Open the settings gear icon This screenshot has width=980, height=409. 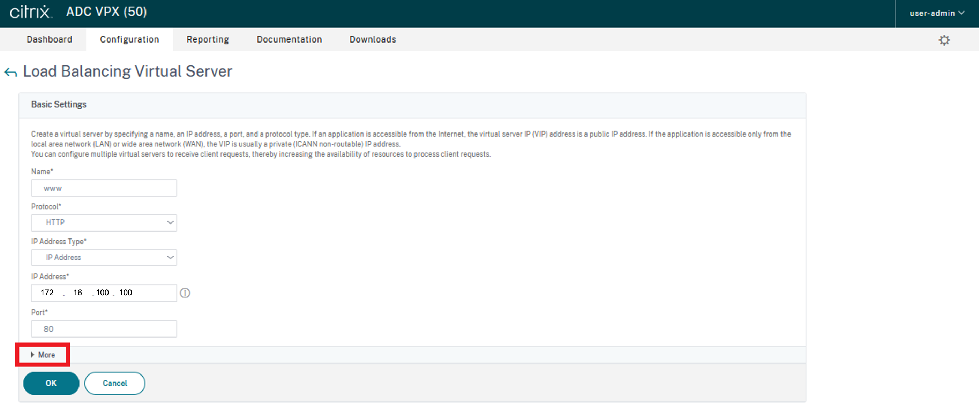944,40
